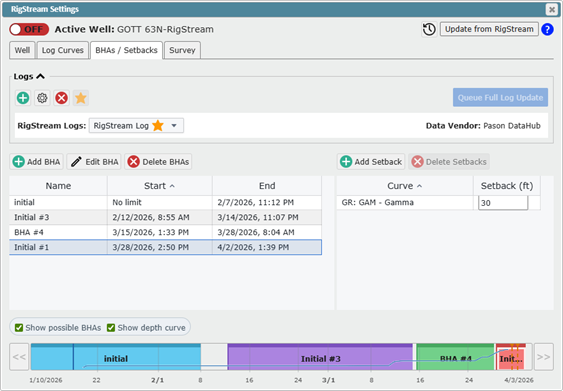Click the red delete log icon
This screenshot has height=391, width=563.
(x=61, y=98)
